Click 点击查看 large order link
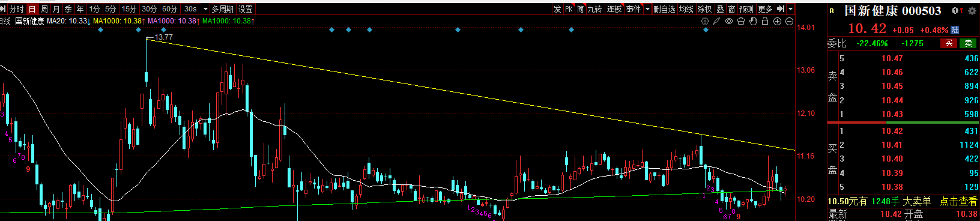 (x=958, y=202)
